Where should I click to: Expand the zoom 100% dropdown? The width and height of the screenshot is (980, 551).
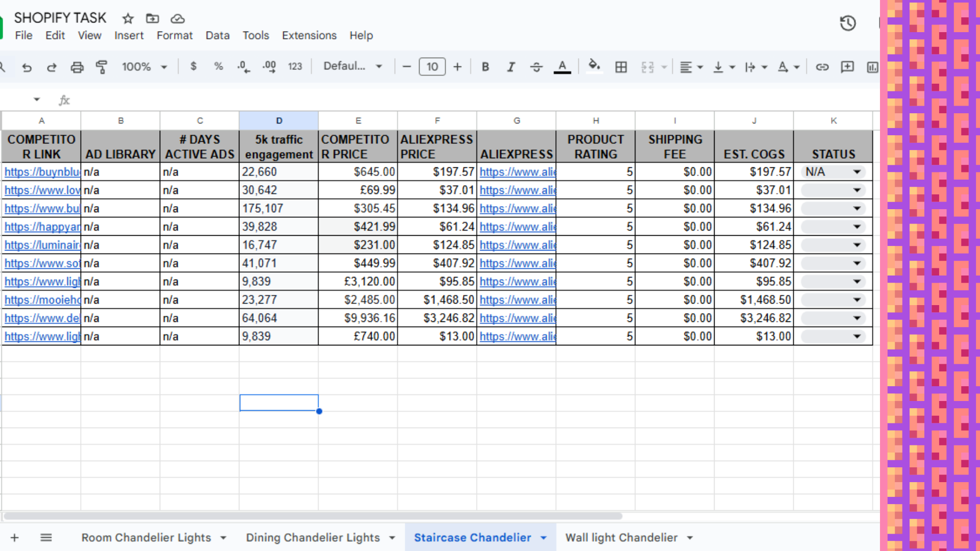tap(144, 67)
